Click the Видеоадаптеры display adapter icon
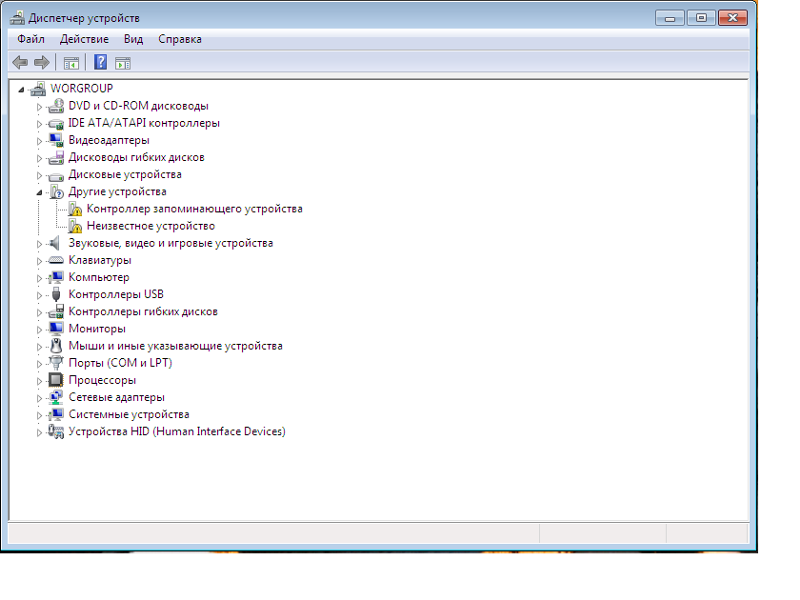This screenshot has width=800, height=600. [x=56, y=140]
